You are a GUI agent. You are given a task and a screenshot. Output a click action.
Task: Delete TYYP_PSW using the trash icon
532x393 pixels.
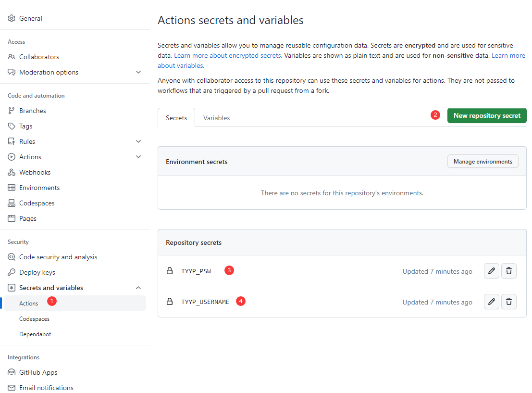508,271
